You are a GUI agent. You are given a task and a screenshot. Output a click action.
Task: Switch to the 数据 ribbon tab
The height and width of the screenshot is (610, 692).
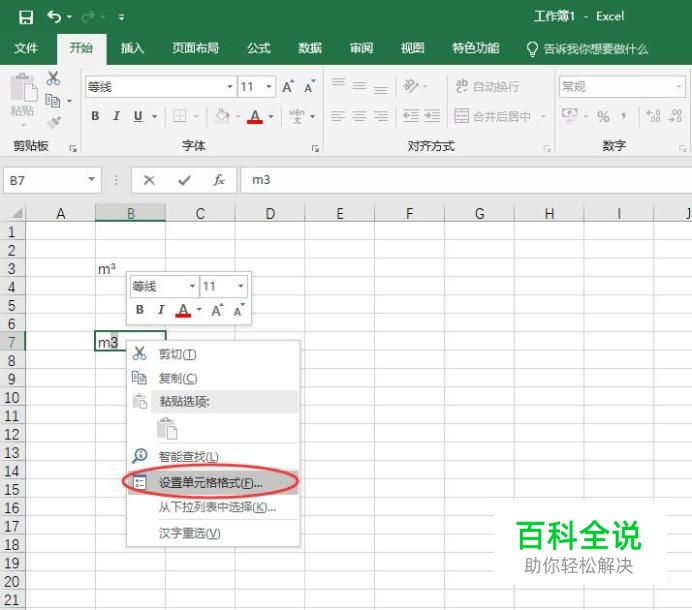click(x=310, y=48)
